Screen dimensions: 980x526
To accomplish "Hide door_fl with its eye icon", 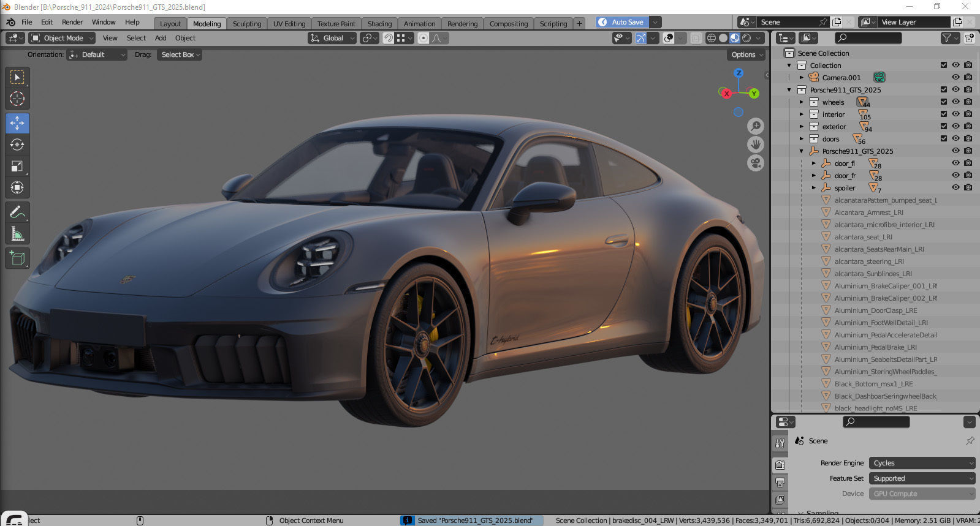I will (x=955, y=163).
